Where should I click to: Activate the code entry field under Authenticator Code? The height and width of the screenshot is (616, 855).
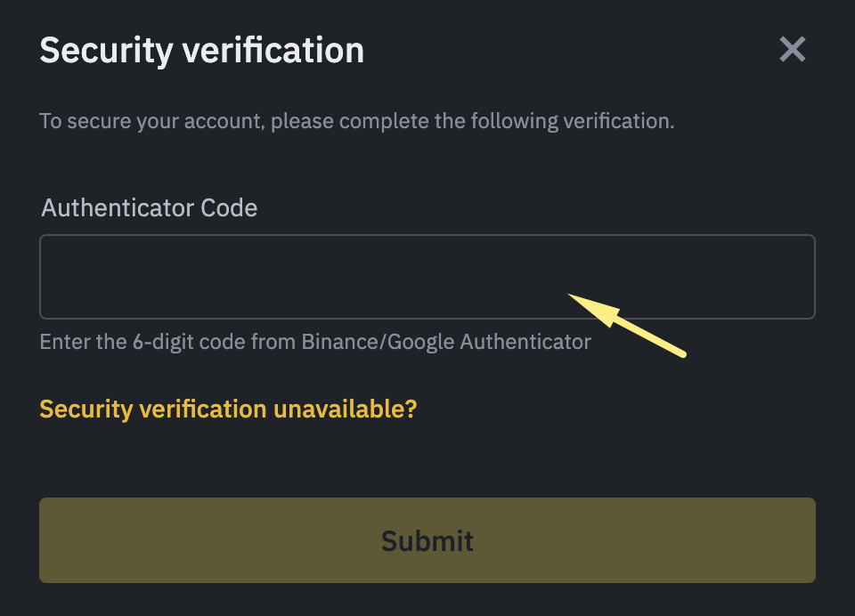pyautogui.click(x=427, y=277)
